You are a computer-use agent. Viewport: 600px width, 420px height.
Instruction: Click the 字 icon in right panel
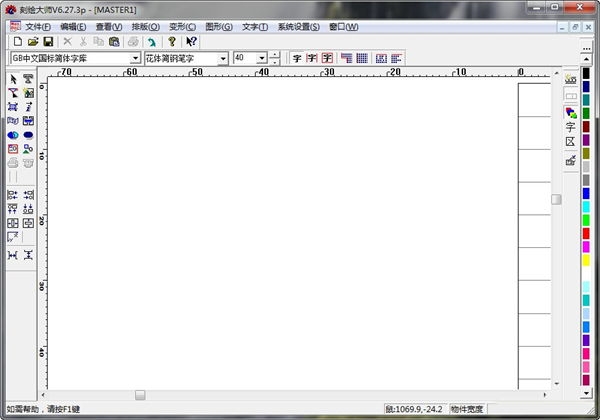coord(570,127)
